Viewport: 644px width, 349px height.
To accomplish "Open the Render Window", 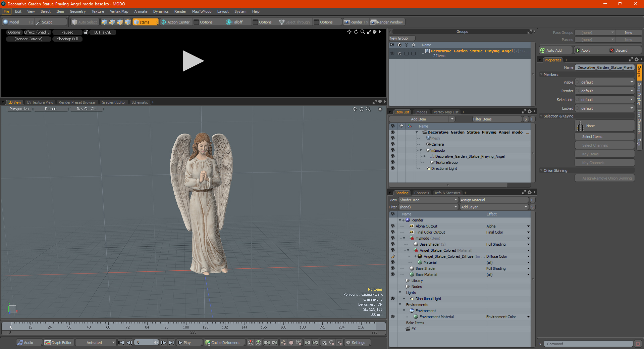I will coord(387,22).
